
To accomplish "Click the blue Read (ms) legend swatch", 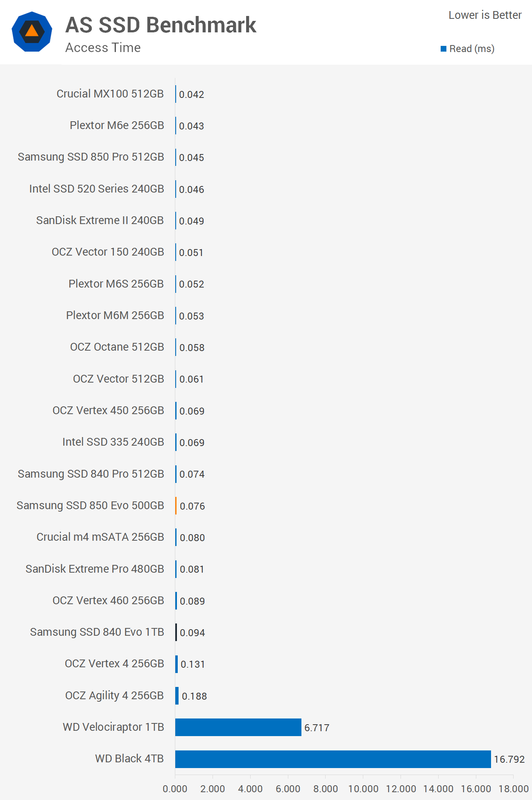I will pos(443,49).
